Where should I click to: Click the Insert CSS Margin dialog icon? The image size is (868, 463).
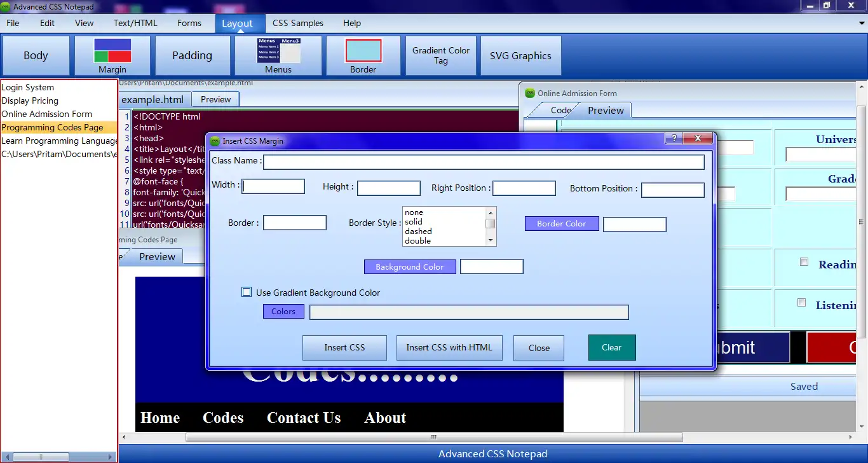pyautogui.click(x=215, y=141)
